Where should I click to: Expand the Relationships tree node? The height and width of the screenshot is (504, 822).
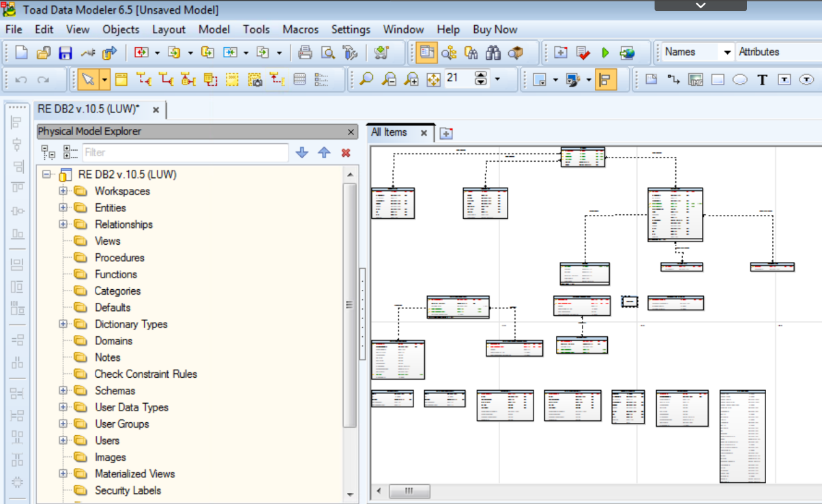click(63, 224)
